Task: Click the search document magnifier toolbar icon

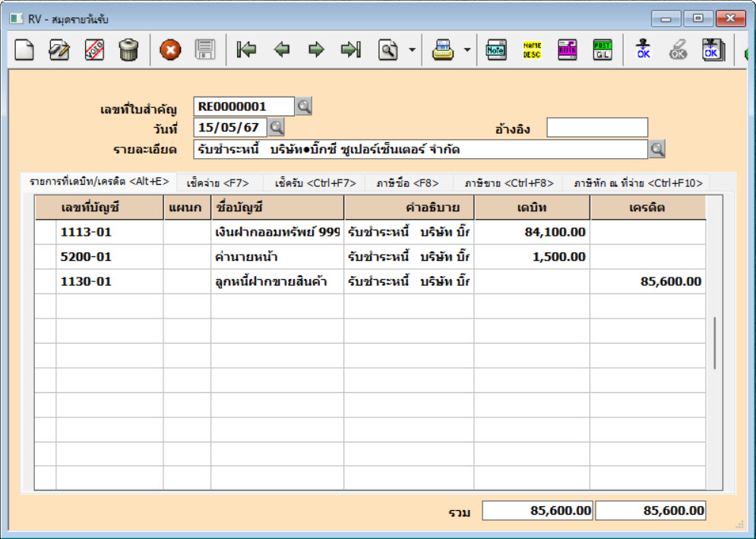Action: [x=388, y=49]
